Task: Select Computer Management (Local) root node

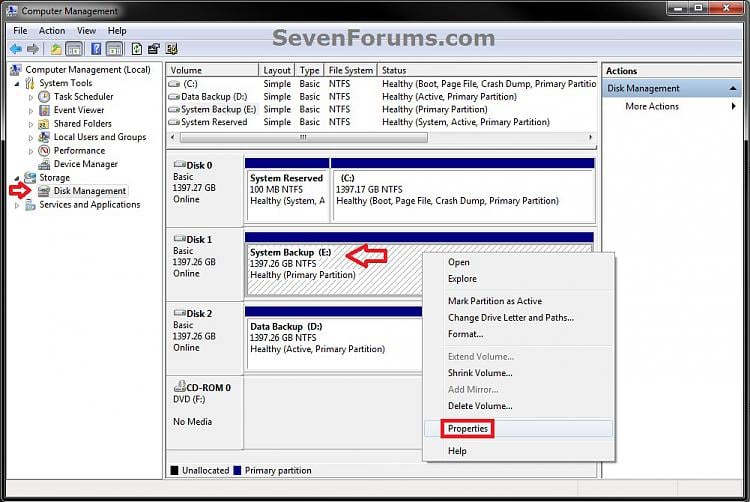Action: [88, 70]
